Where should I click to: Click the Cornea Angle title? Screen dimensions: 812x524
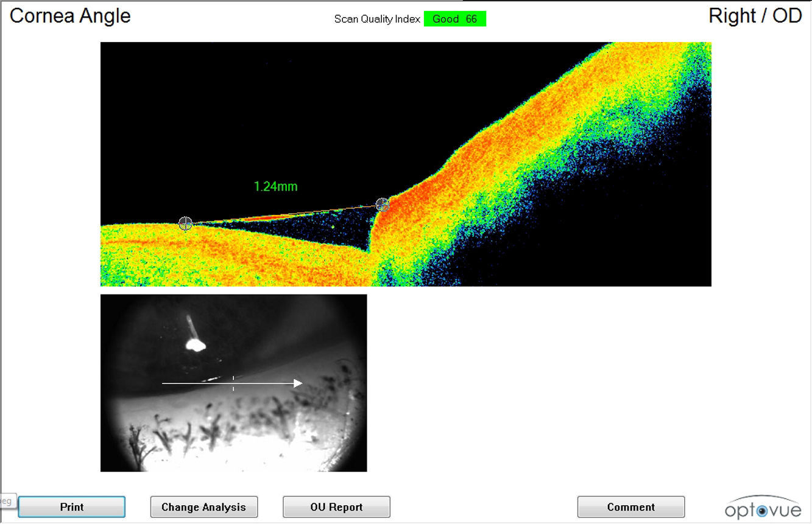tap(70, 16)
